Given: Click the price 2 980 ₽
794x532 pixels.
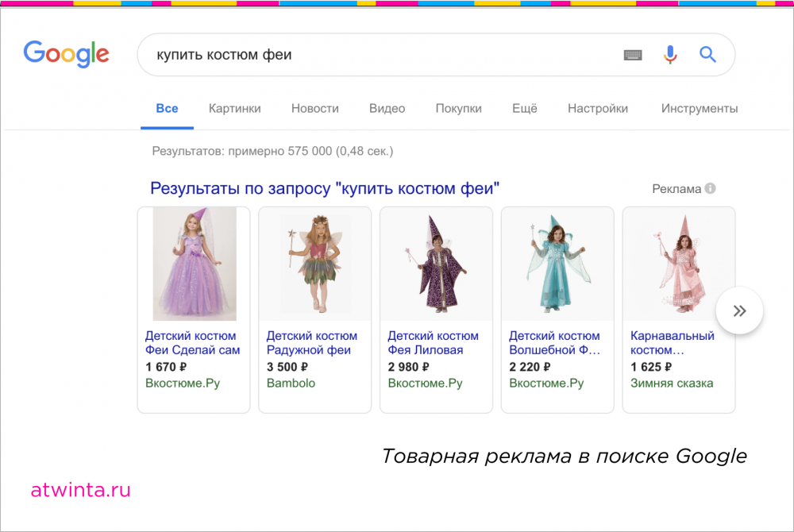Looking at the screenshot, I should [x=409, y=367].
